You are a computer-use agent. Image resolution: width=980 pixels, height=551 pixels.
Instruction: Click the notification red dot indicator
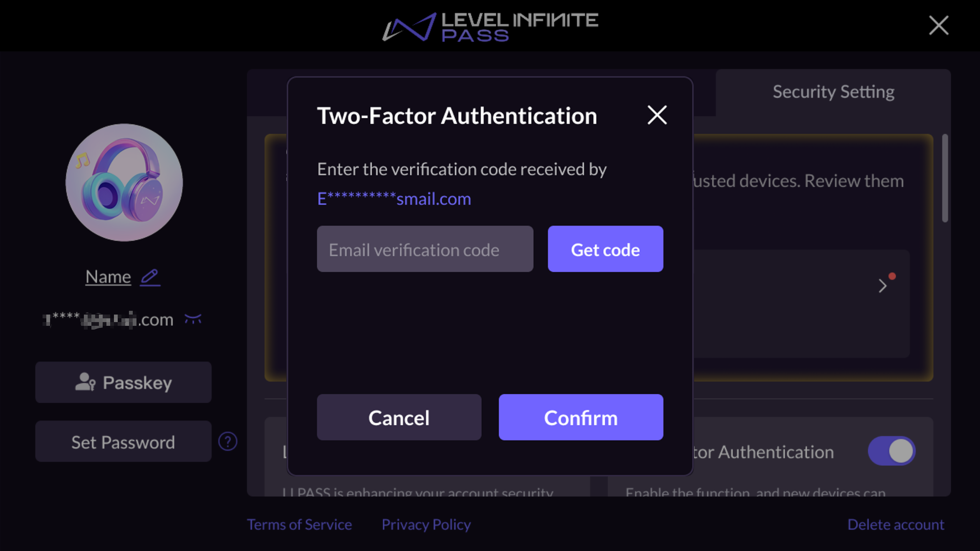click(x=892, y=275)
